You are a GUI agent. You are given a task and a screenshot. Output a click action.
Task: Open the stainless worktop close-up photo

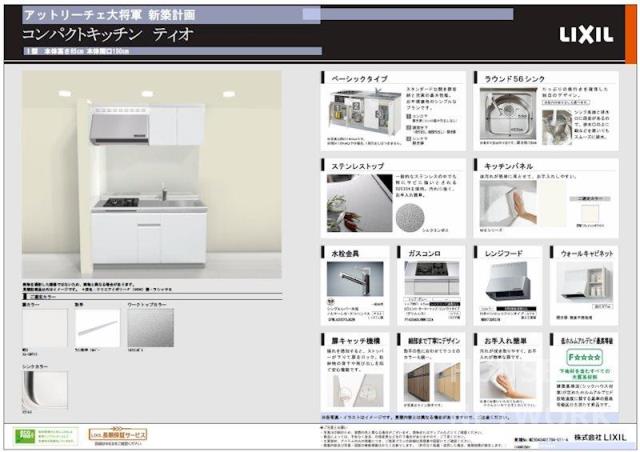coord(360,203)
